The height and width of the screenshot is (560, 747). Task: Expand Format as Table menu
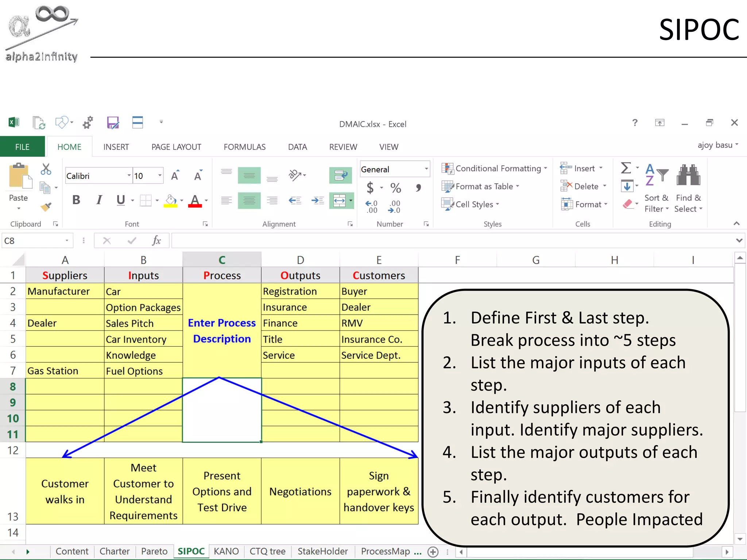pos(480,186)
